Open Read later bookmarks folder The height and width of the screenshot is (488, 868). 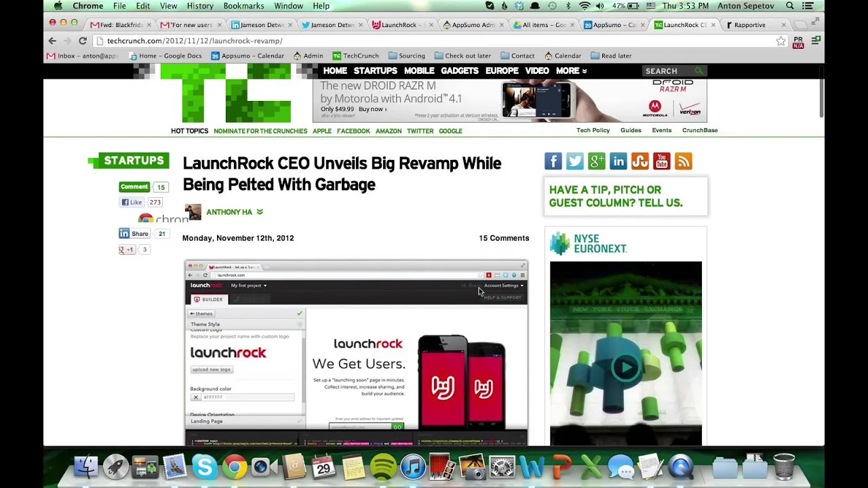(x=611, y=56)
